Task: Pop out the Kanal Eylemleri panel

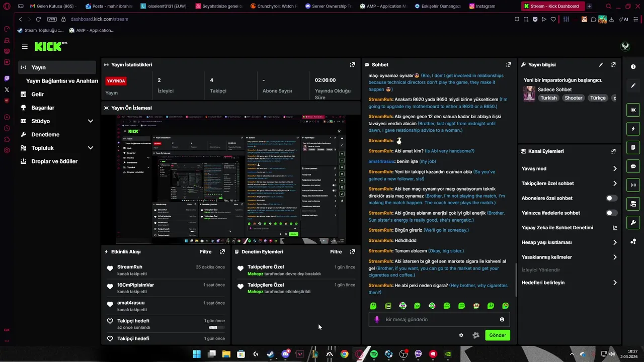Action: 613,151
